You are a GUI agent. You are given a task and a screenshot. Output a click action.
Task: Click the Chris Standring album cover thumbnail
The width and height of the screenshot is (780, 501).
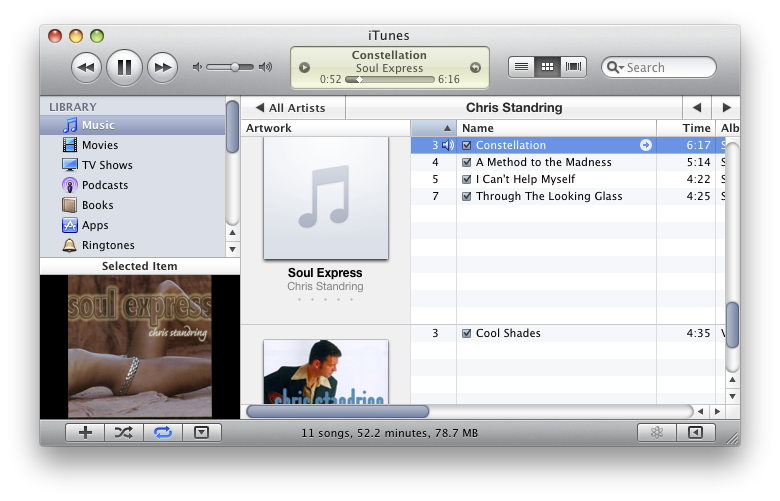pyautogui.click(x=326, y=372)
